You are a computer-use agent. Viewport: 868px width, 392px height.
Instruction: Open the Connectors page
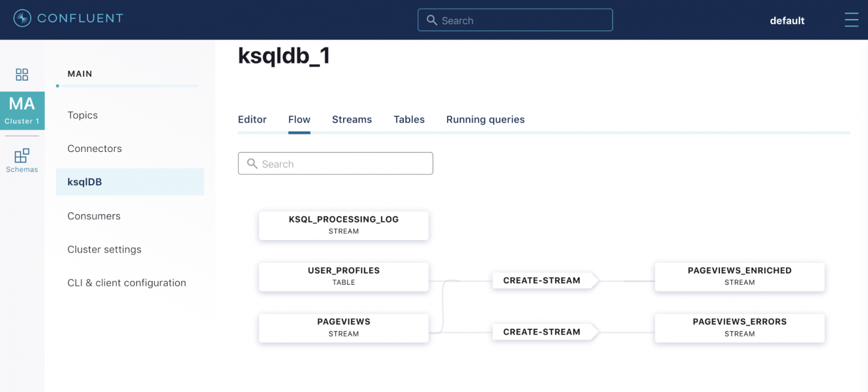(94, 148)
